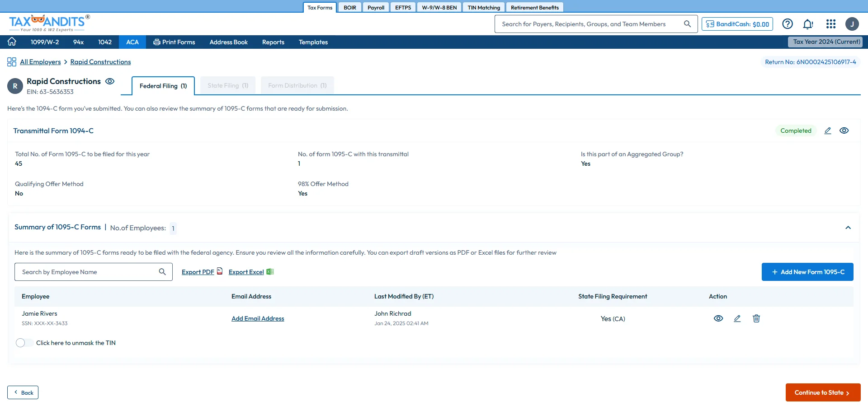This screenshot has height=415, width=868.
Task: Switch to the BOIR top tab
Action: 350,7
